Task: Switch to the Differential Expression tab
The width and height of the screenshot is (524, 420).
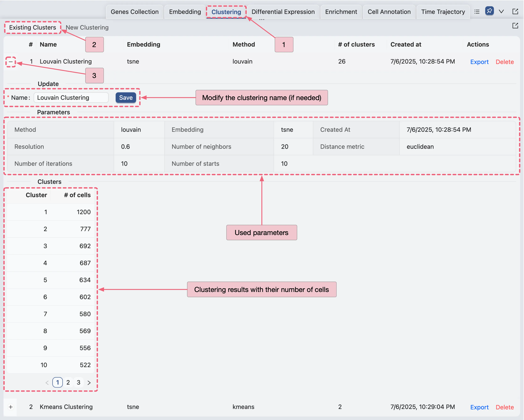Action: pyautogui.click(x=283, y=12)
